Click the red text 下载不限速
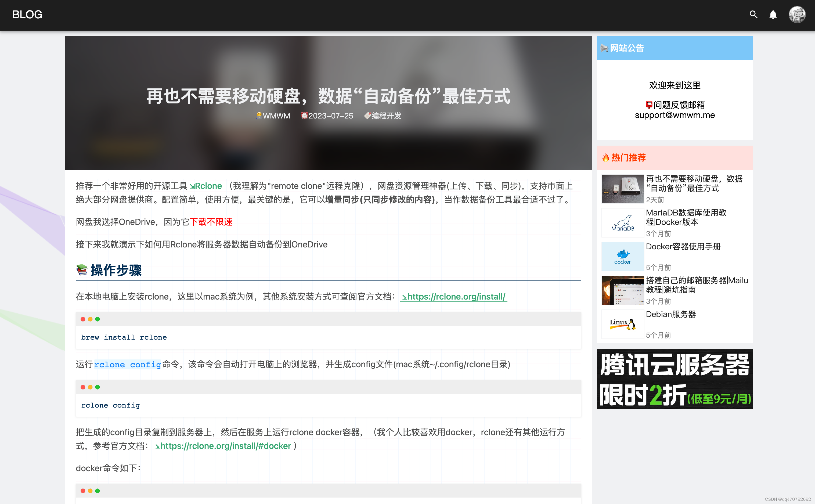815x504 pixels. coord(211,222)
